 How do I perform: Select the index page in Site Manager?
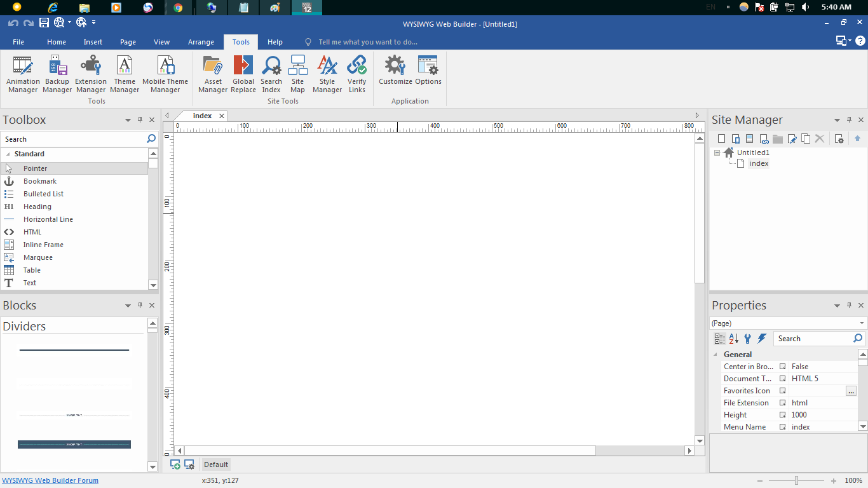(759, 163)
